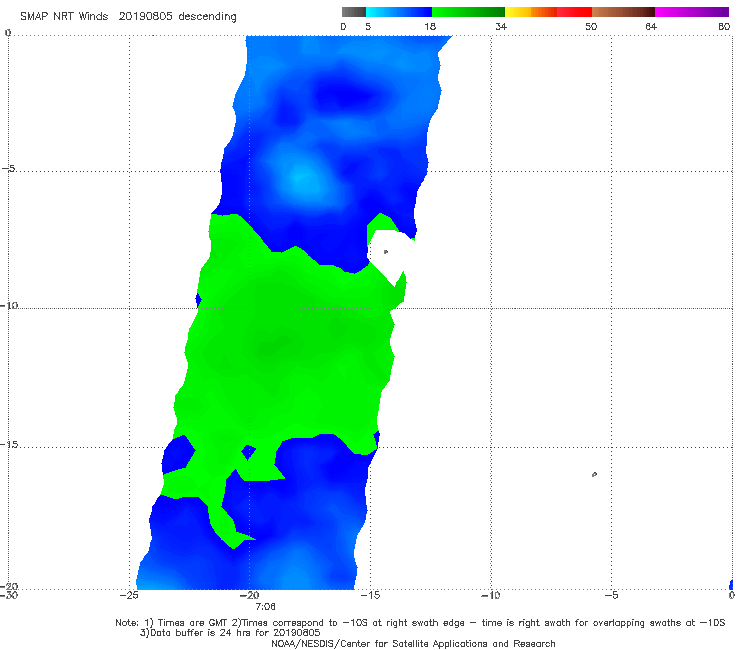Click the NOAA/NESDIS credit line
This screenshot has height=650, width=740.
pyautogui.click(x=413, y=643)
